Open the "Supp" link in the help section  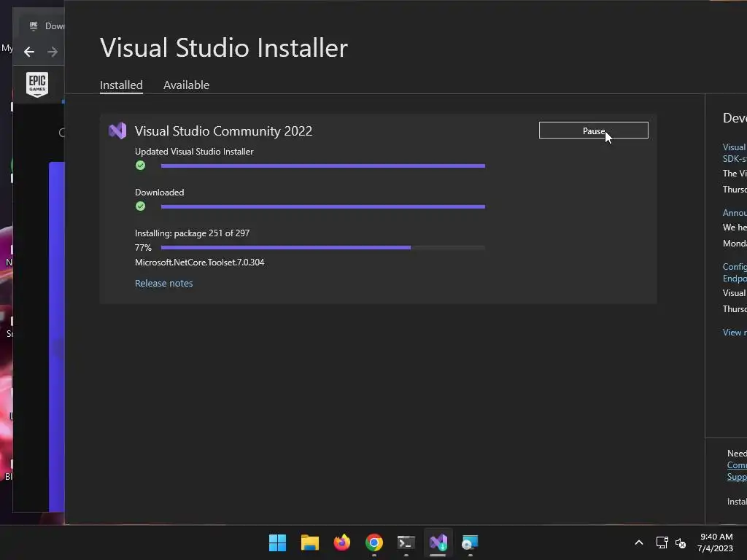[x=737, y=477]
